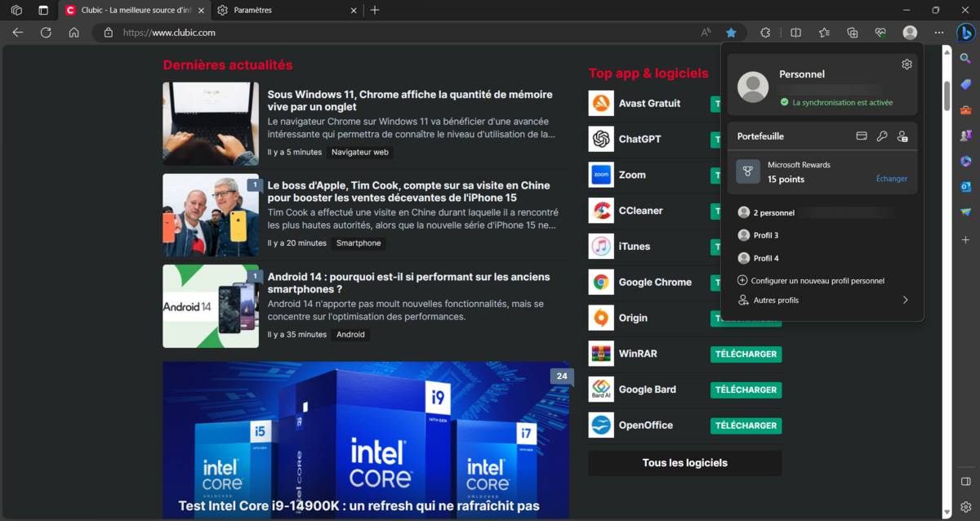Image resolution: width=980 pixels, height=521 pixels.
Task: Add a sidebar app with plus icon
Action: click(x=965, y=238)
